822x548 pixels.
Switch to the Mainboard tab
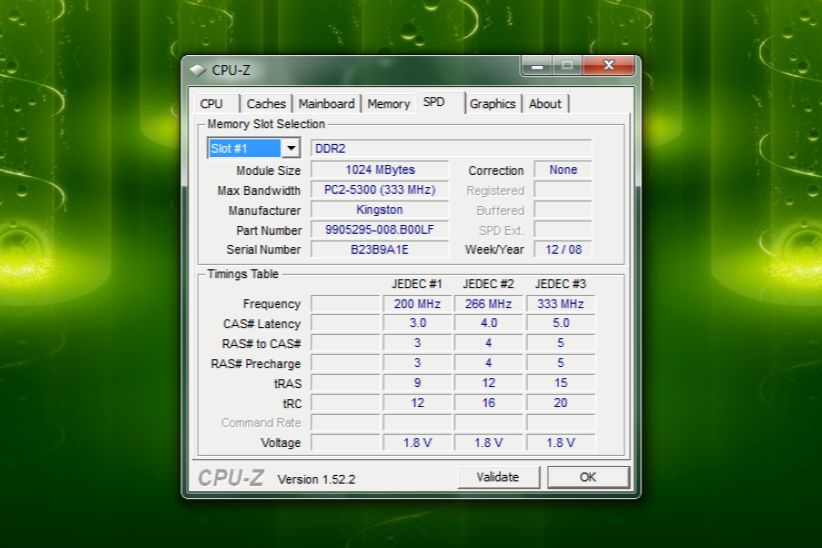pos(327,104)
